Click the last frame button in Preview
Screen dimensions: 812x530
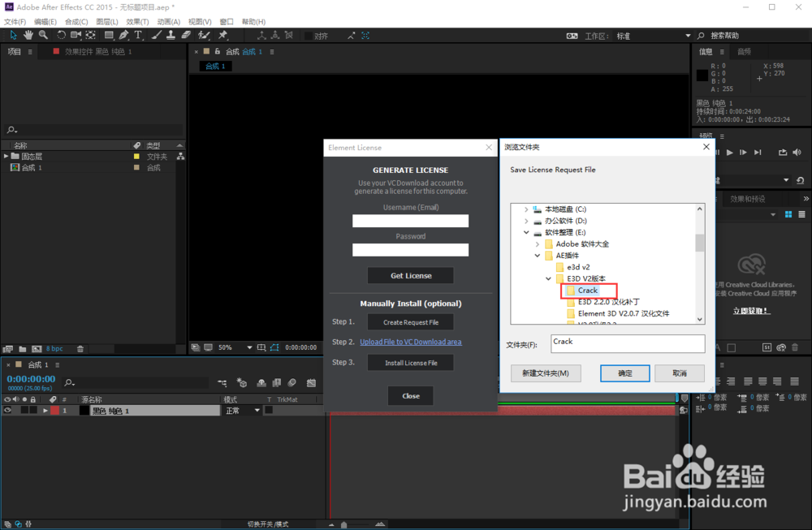pos(758,152)
